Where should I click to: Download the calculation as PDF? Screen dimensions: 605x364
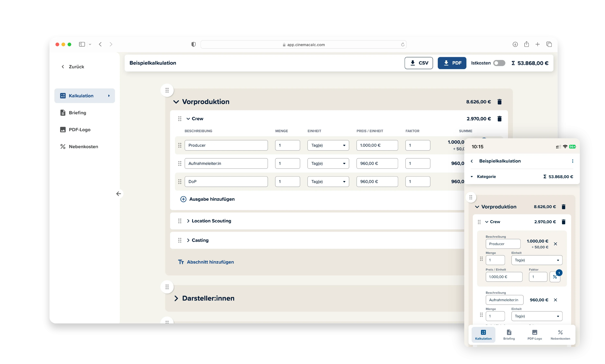pyautogui.click(x=452, y=63)
